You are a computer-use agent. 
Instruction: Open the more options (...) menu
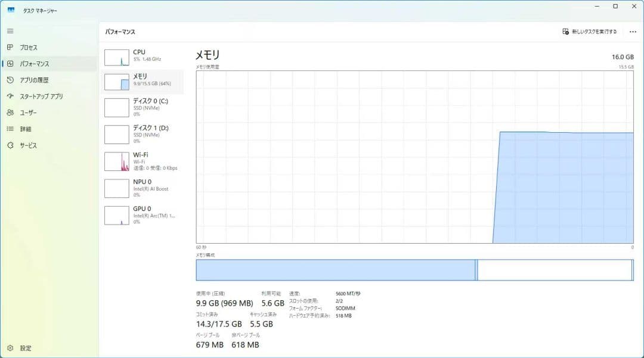coord(633,31)
